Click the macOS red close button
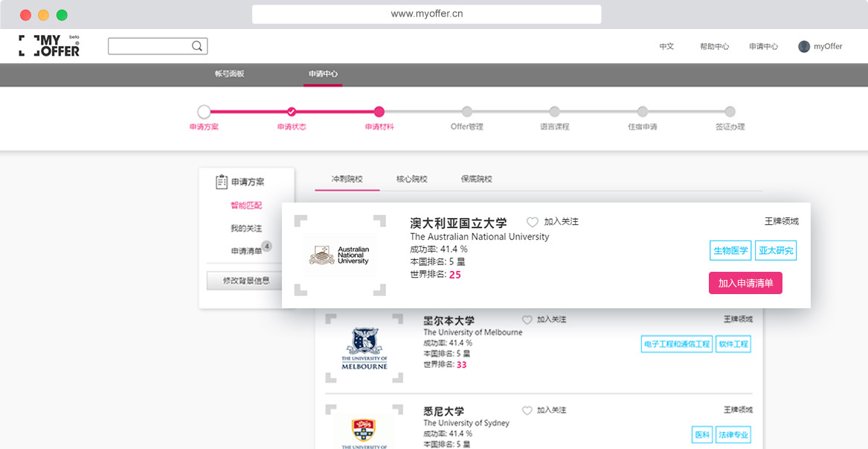The height and width of the screenshot is (449, 868). [25, 15]
